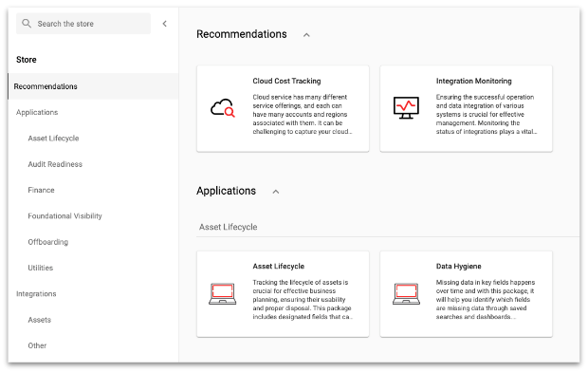The height and width of the screenshot is (372, 588).
Task: Collapse the sidebar with the left chevron
Action: [165, 24]
